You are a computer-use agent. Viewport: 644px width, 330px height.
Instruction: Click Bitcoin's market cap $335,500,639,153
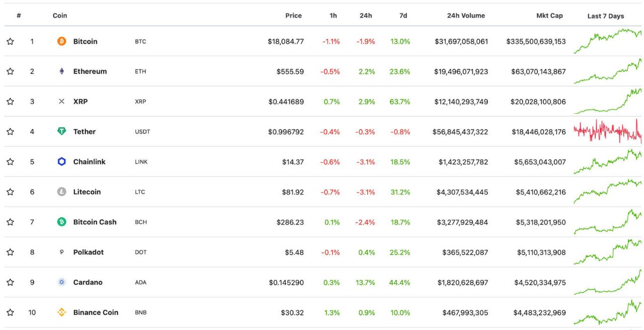pos(536,41)
